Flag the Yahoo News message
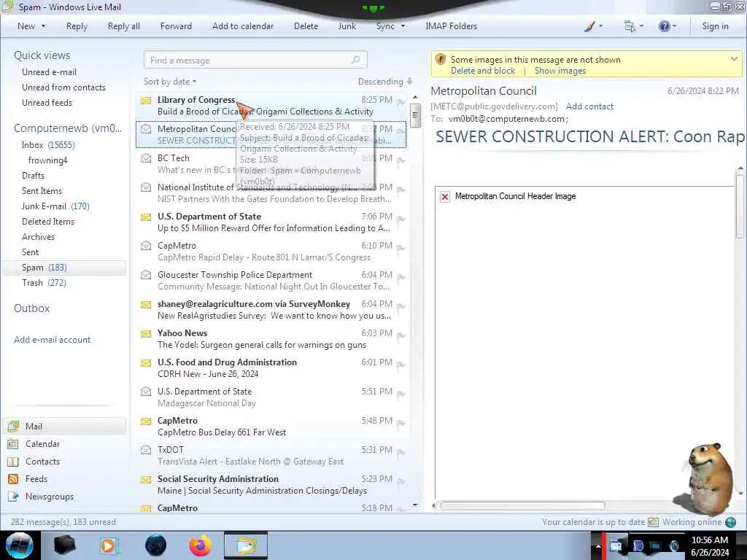Image resolution: width=747 pixels, height=560 pixels. click(400, 335)
